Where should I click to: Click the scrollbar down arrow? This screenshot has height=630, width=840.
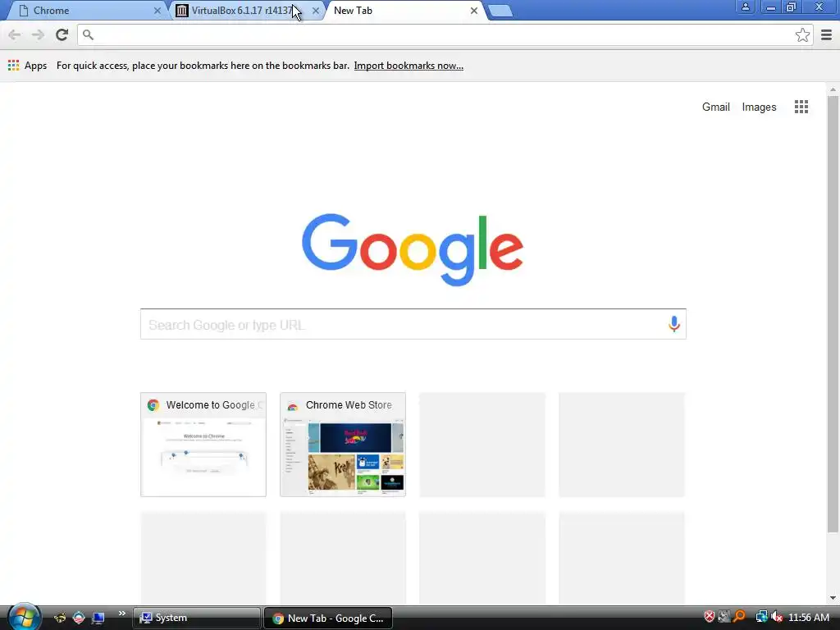pyautogui.click(x=833, y=598)
